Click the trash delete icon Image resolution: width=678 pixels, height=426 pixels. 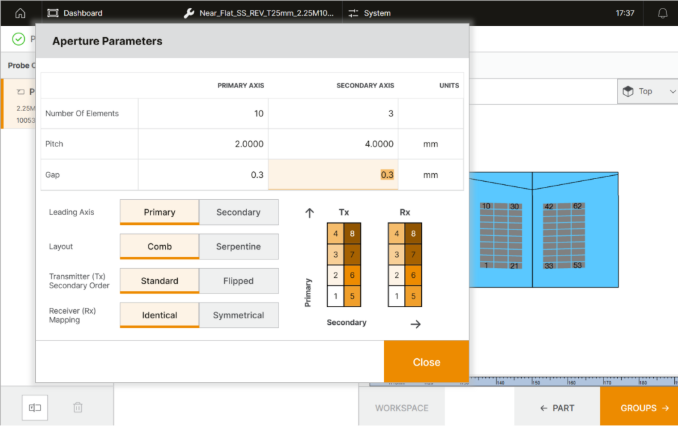point(78,407)
